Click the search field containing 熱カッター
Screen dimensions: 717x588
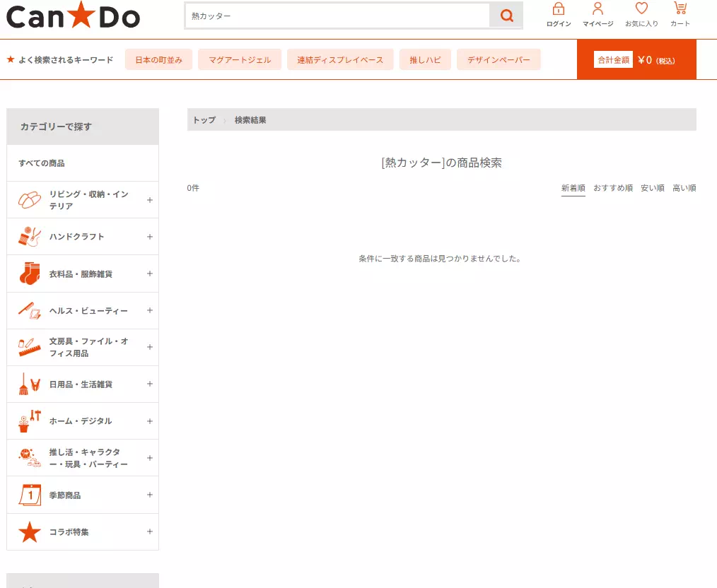coord(337,16)
